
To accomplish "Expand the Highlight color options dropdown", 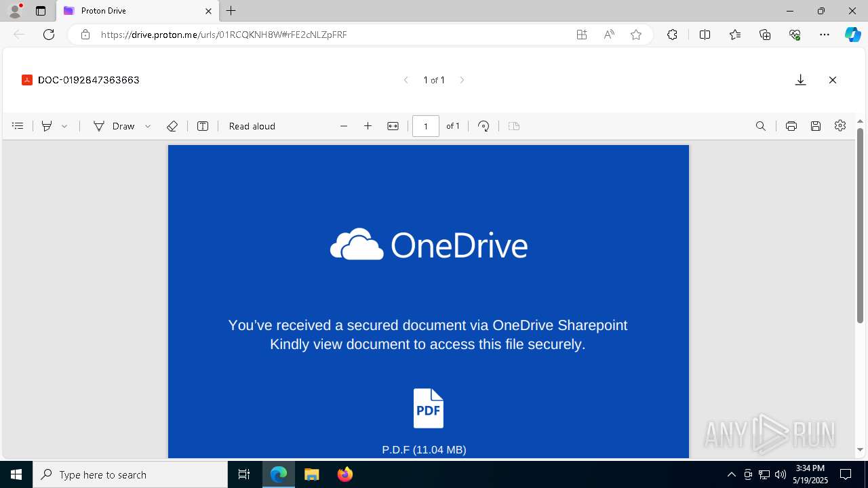I will tap(64, 126).
